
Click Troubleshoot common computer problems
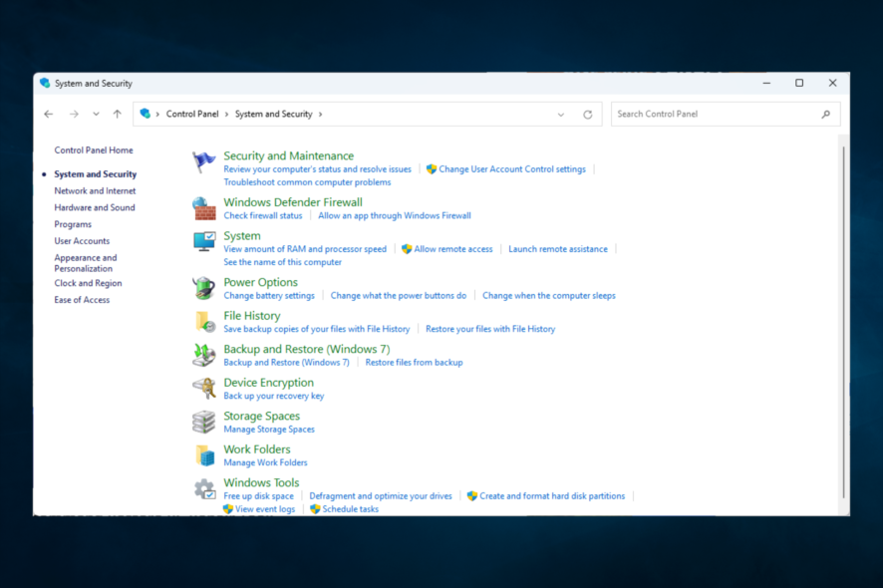(x=307, y=182)
